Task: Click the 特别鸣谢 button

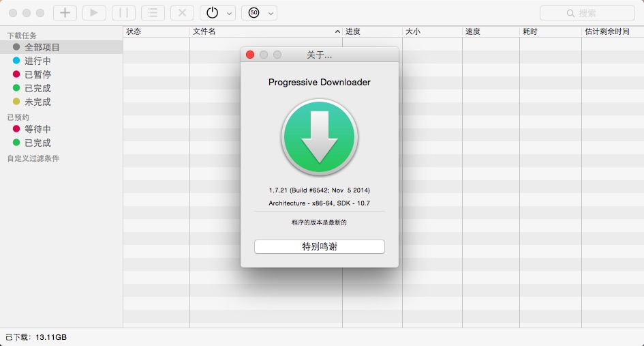Action: pos(320,247)
